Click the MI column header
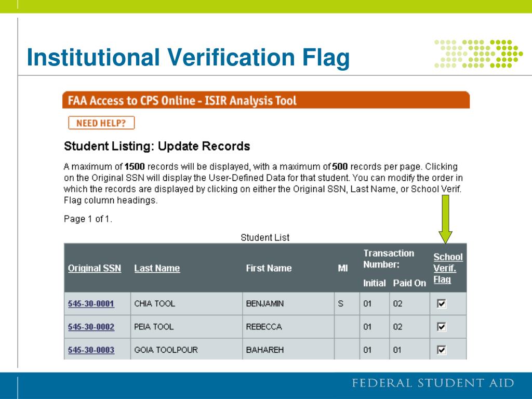 click(343, 268)
